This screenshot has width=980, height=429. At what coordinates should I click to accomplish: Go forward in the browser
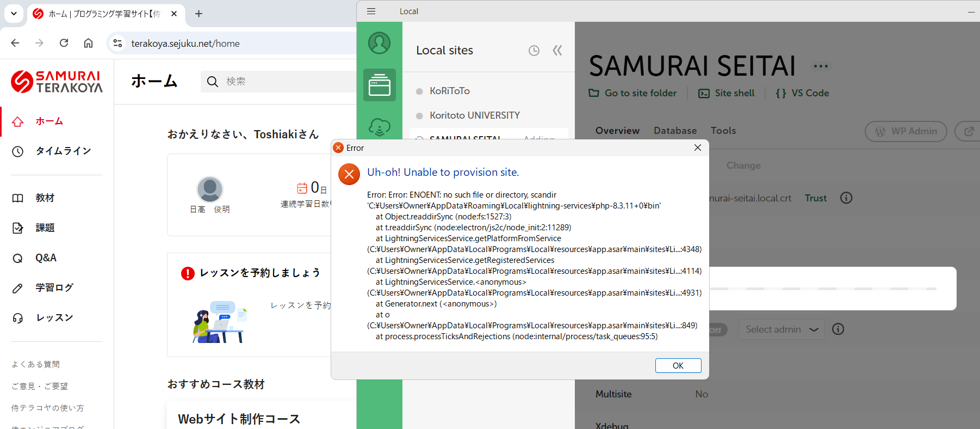[39, 43]
